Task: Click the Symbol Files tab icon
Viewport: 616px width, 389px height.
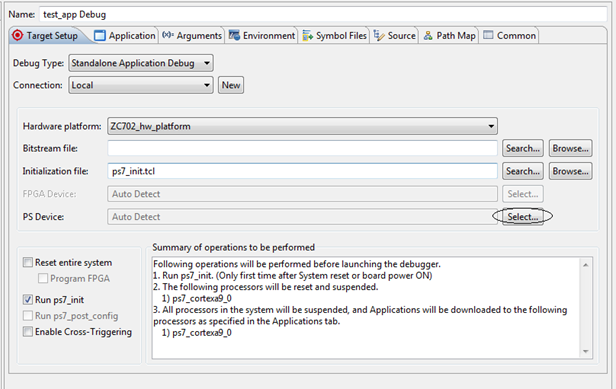Action: 308,35
